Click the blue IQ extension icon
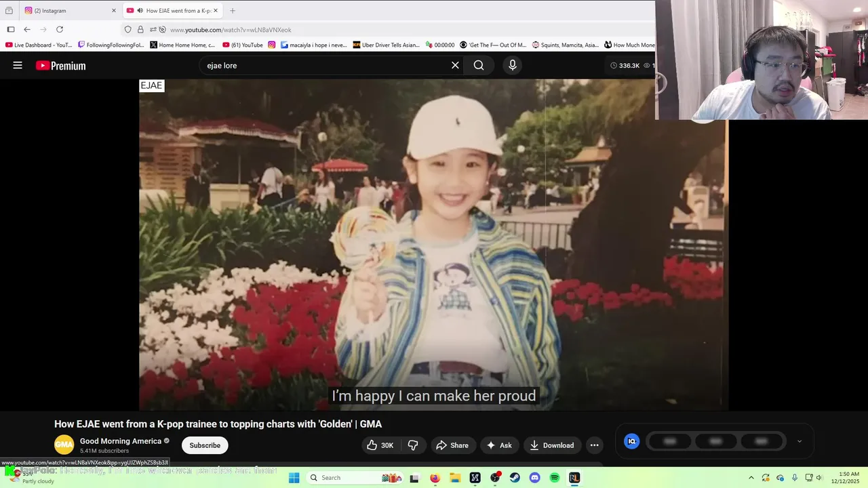868x488 pixels. point(631,441)
